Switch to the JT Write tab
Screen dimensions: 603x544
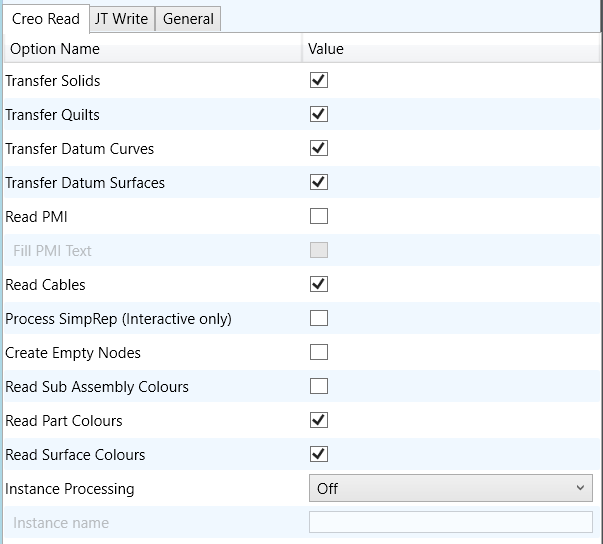click(122, 19)
